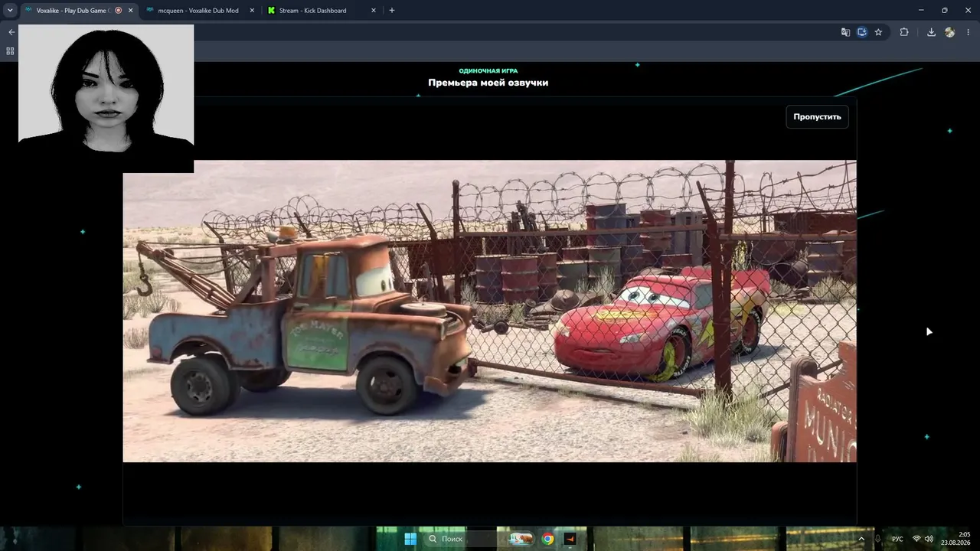Image resolution: width=980 pixels, height=551 pixels.
Task: Open the taskbar search highlight picture
Action: (x=520, y=539)
